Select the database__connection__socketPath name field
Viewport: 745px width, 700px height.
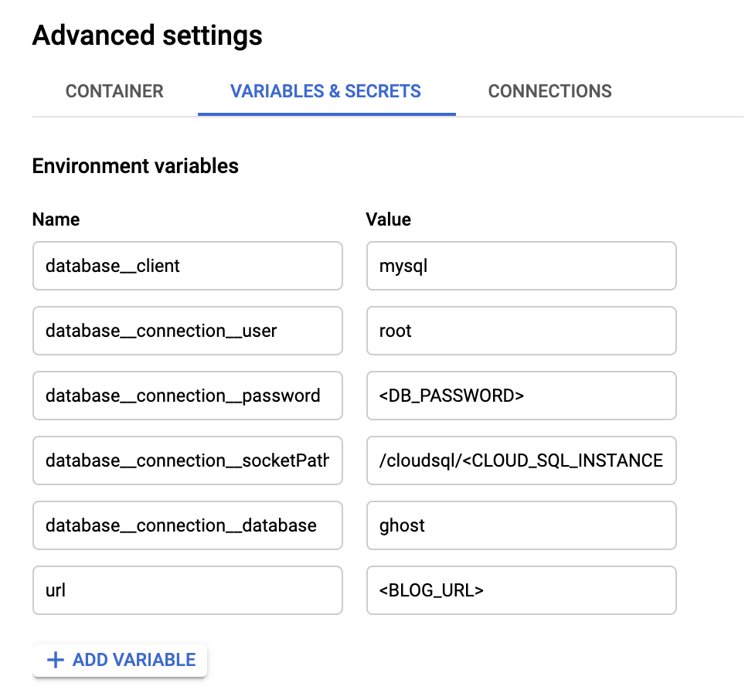coord(187,460)
